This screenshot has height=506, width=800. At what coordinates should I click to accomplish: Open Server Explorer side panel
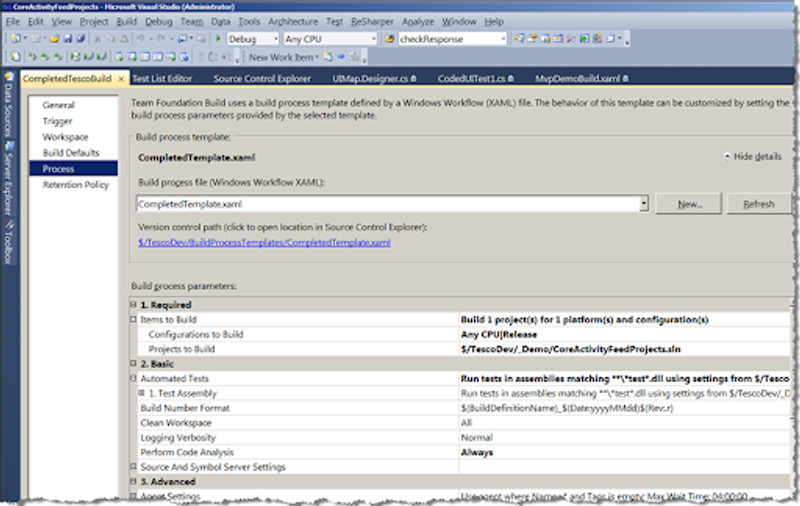(x=9, y=179)
